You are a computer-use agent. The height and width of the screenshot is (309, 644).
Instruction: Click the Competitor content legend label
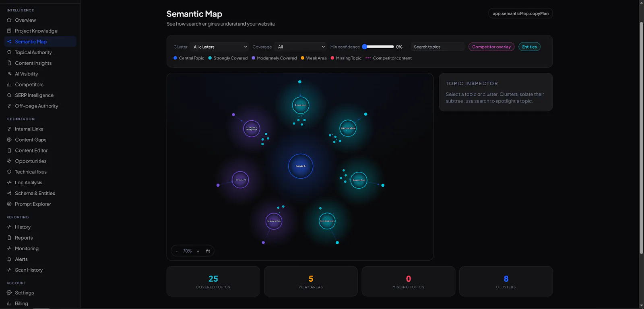coord(392,58)
